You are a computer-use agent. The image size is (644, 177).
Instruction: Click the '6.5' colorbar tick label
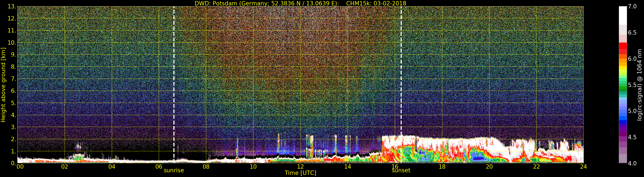632,33
